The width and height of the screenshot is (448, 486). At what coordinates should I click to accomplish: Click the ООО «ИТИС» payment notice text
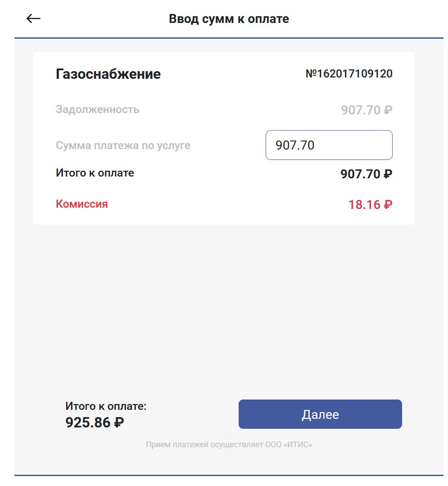(229, 445)
